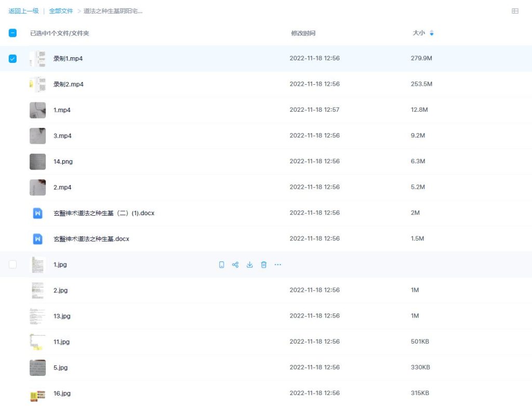Open the more options menu for 1.jpg
Viewport: 532px width, 406px height.
coord(277,265)
